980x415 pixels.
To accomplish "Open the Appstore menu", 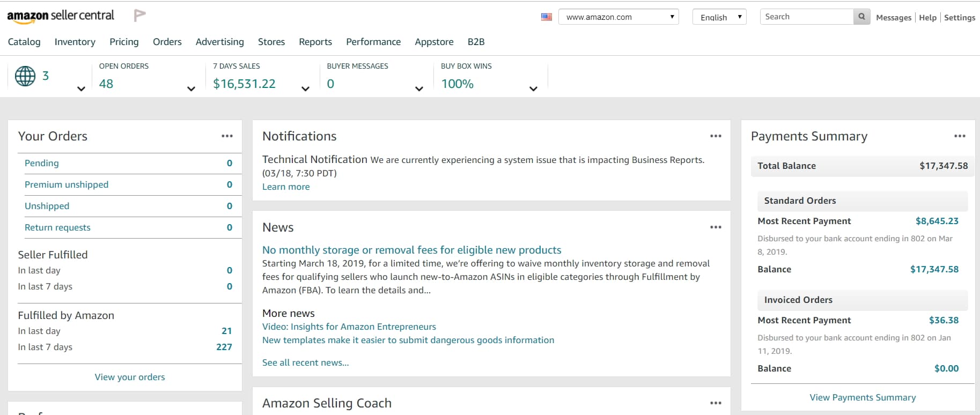I will pos(434,42).
